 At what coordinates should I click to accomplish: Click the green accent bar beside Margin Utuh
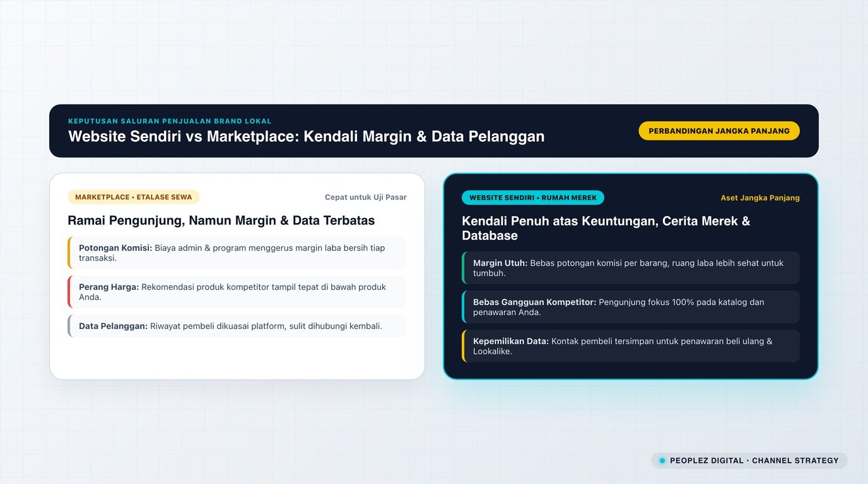tap(463, 268)
